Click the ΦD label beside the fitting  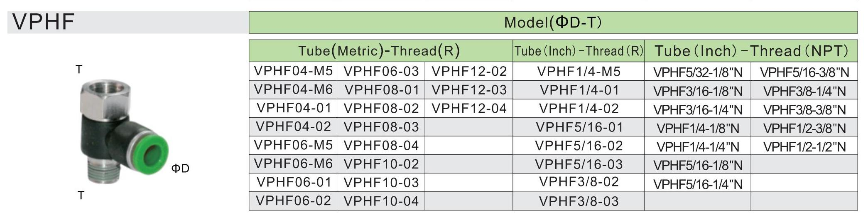point(180,168)
